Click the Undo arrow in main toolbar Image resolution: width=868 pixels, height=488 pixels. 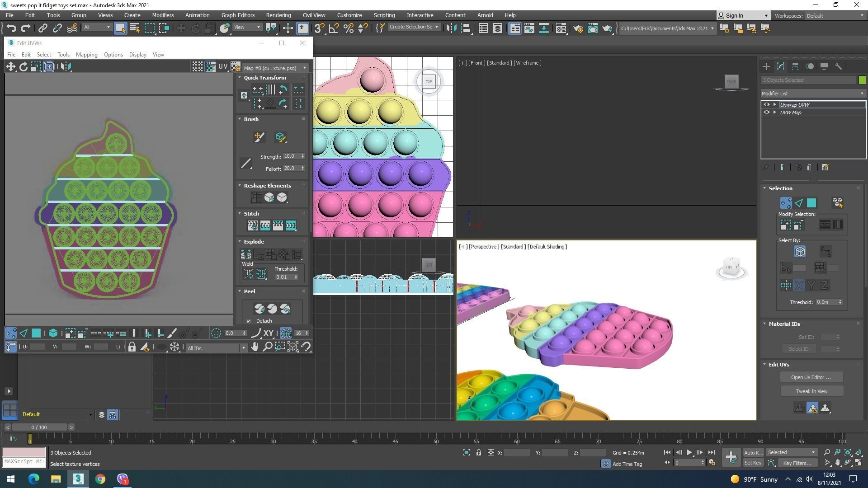[x=11, y=28]
